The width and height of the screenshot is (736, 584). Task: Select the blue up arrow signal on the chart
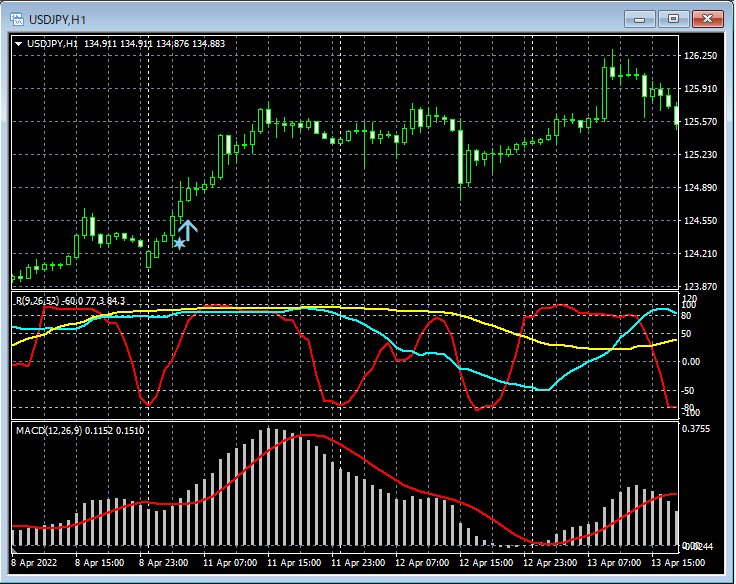tap(188, 229)
